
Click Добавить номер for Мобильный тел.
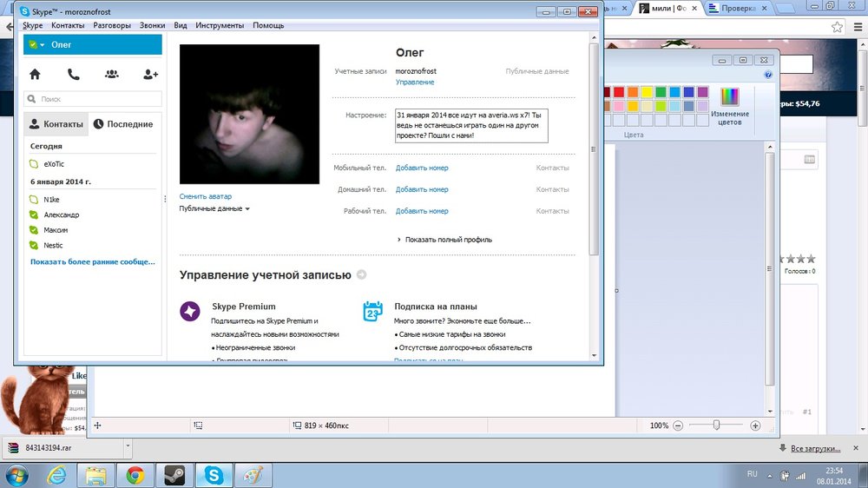tap(422, 168)
